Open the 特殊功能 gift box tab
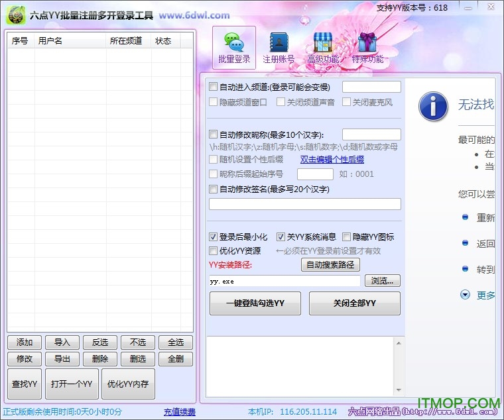 tap(367, 48)
